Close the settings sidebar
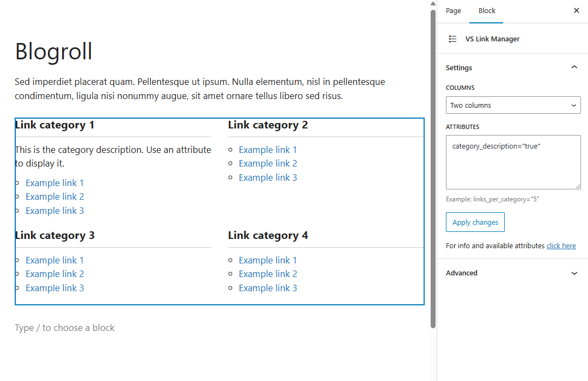588x381 pixels. 577,11
